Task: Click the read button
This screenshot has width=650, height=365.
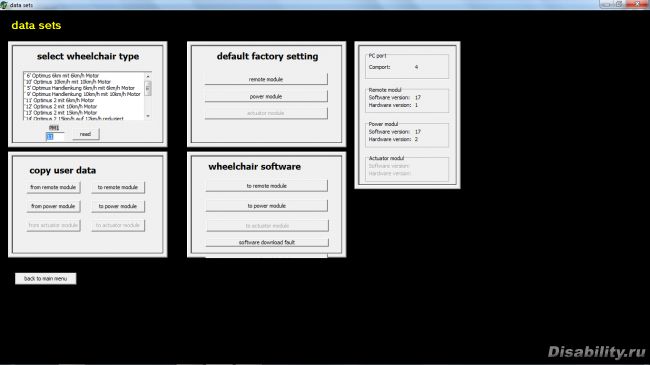Action: (85, 134)
